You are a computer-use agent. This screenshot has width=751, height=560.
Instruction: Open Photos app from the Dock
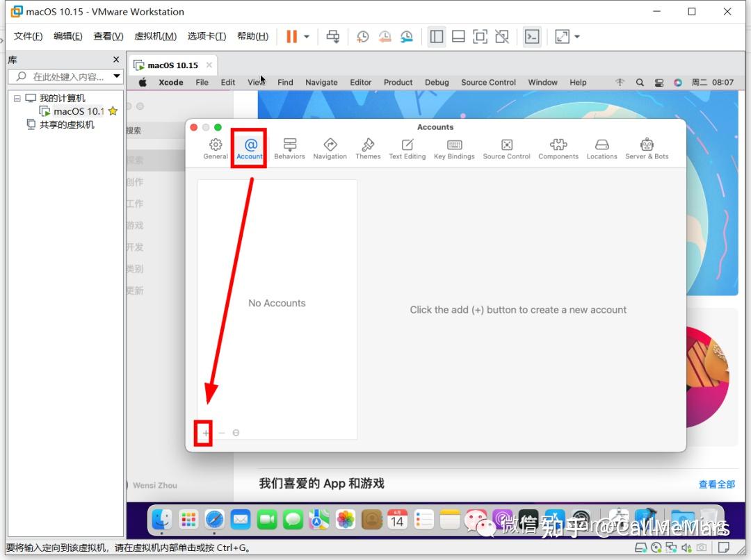(345, 519)
